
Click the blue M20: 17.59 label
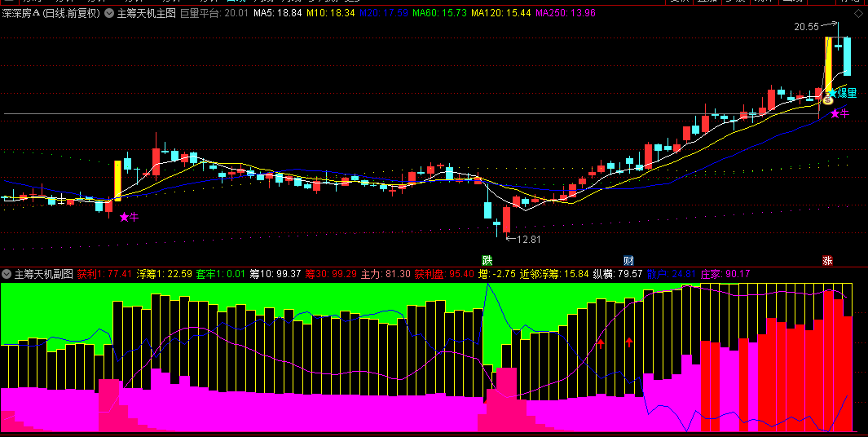coord(384,13)
